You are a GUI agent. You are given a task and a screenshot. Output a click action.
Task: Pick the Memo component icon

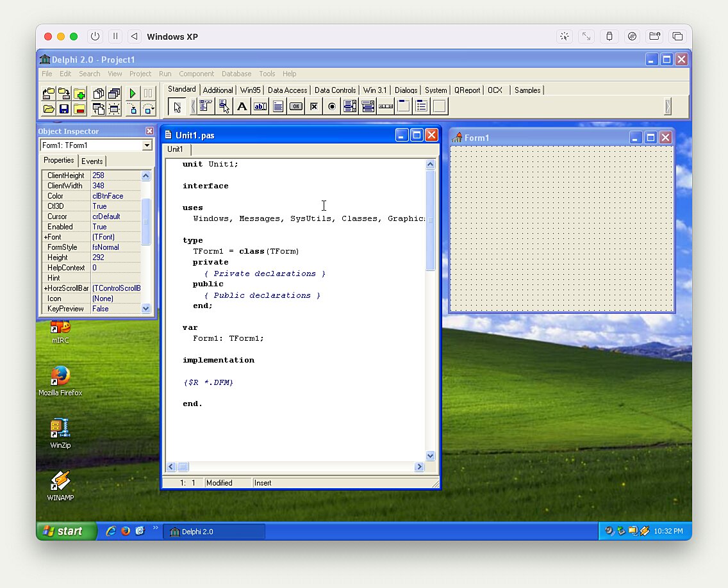278,106
